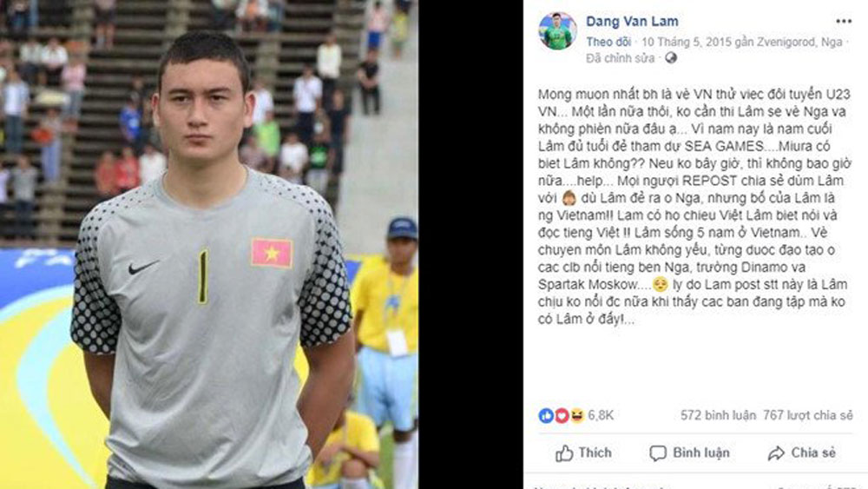Image resolution: width=868 pixels, height=489 pixels.
Task: Open the goalkeeper photo in viewer
Action: tap(208, 244)
